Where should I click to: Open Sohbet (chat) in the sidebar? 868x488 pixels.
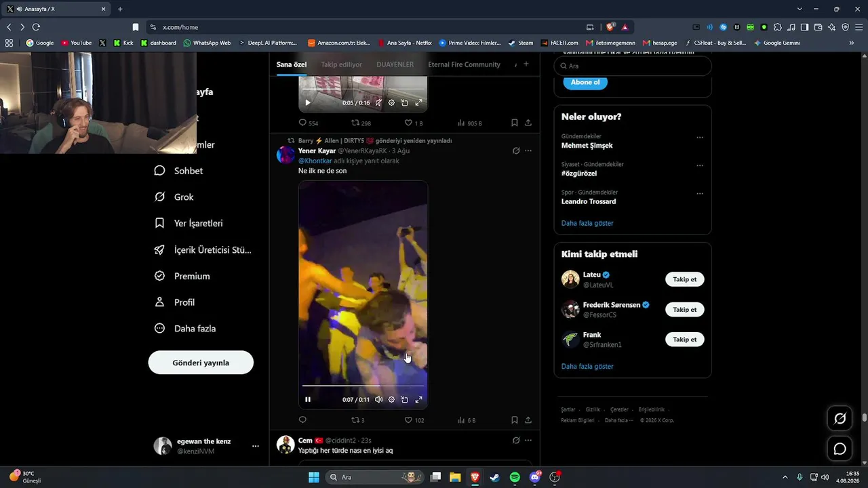(179, 171)
